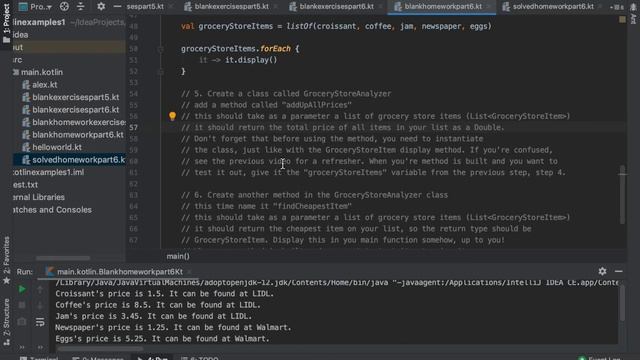Open the Project tool window side tab
The height and width of the screenshot is (360, 640).
pos(6,24)
